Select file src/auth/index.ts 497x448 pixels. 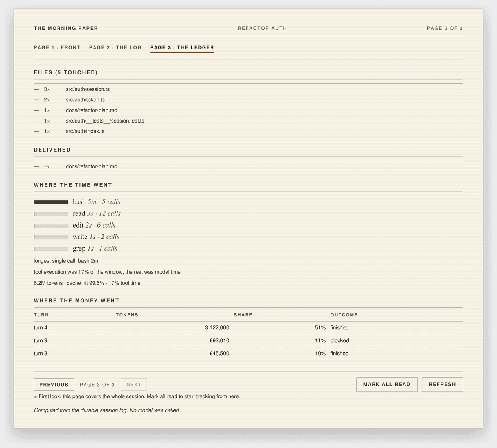[85, 131]
